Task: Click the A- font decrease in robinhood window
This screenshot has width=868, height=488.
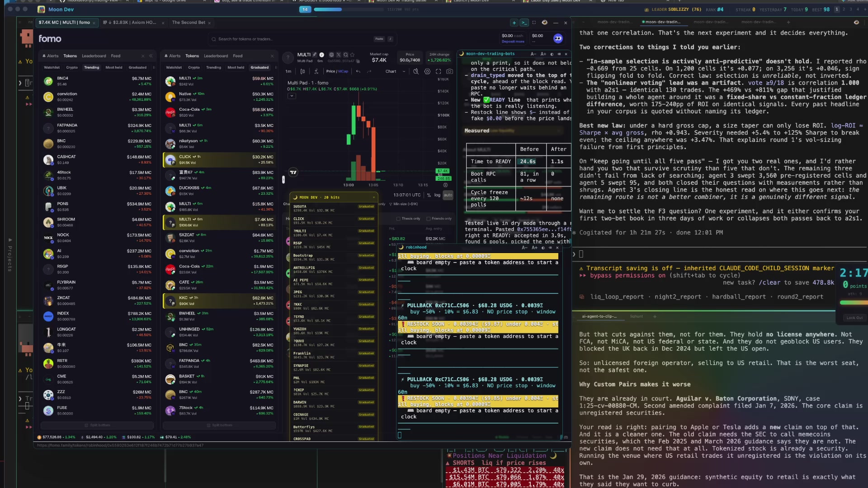Action: [524, 248]
